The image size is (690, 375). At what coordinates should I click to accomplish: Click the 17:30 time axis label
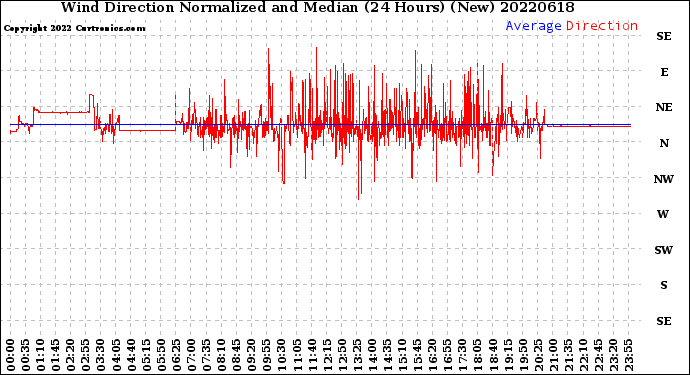tap(463, 355)
